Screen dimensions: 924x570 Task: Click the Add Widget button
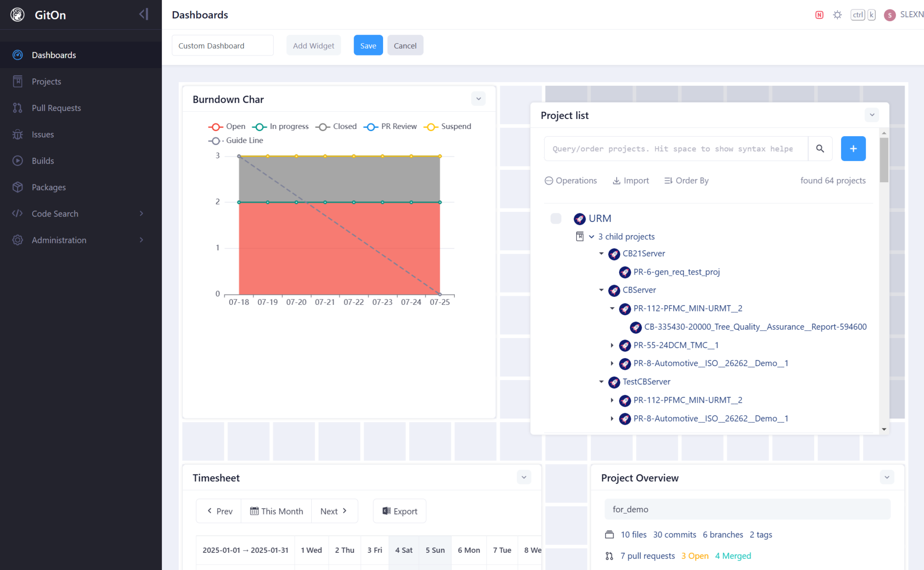click(314, 46)
